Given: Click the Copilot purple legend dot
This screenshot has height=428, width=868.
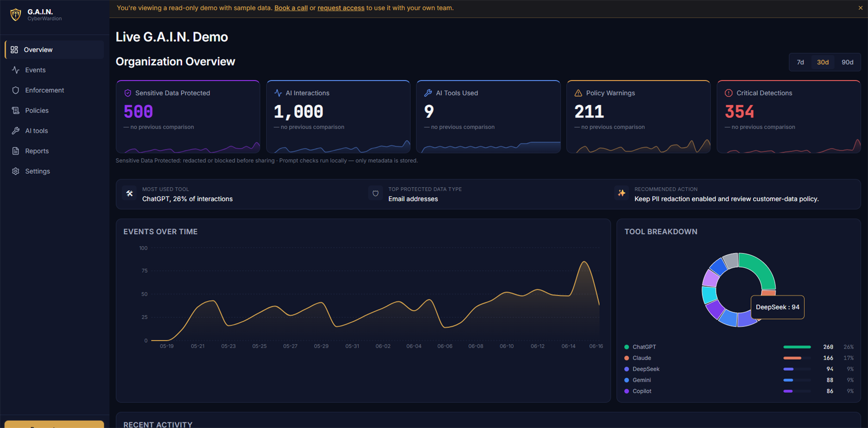Looking at the screenshot, I should tap(626, 391).
